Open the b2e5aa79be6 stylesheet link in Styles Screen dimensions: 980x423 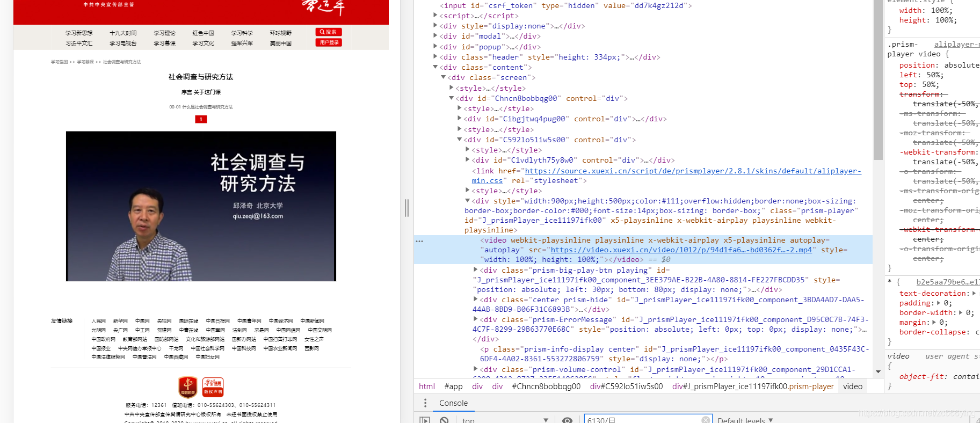tap(948, 282)
